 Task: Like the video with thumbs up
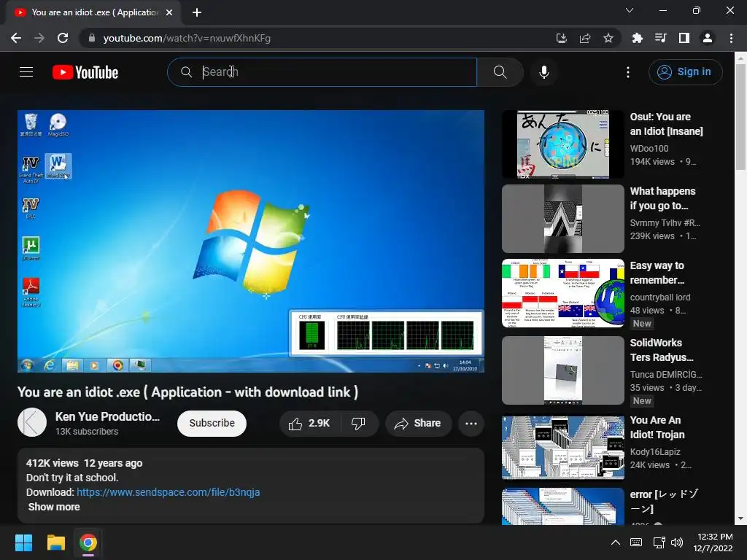tap(309, 424)
